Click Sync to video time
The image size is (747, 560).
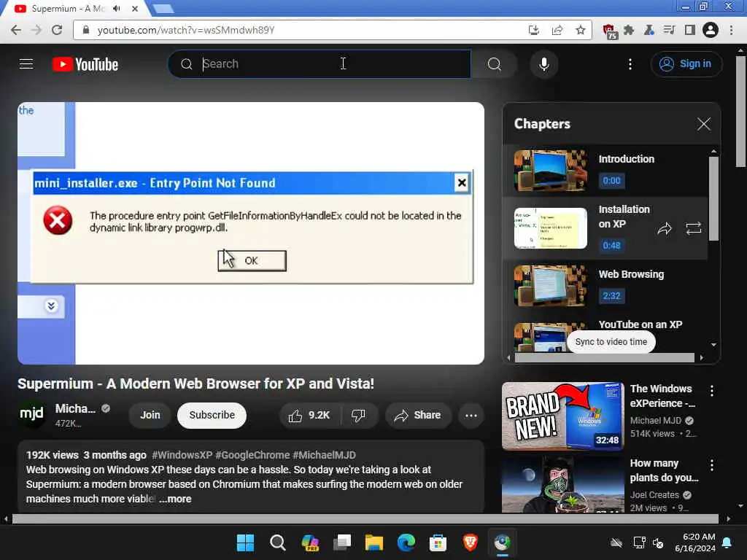[x=611, y=342]
